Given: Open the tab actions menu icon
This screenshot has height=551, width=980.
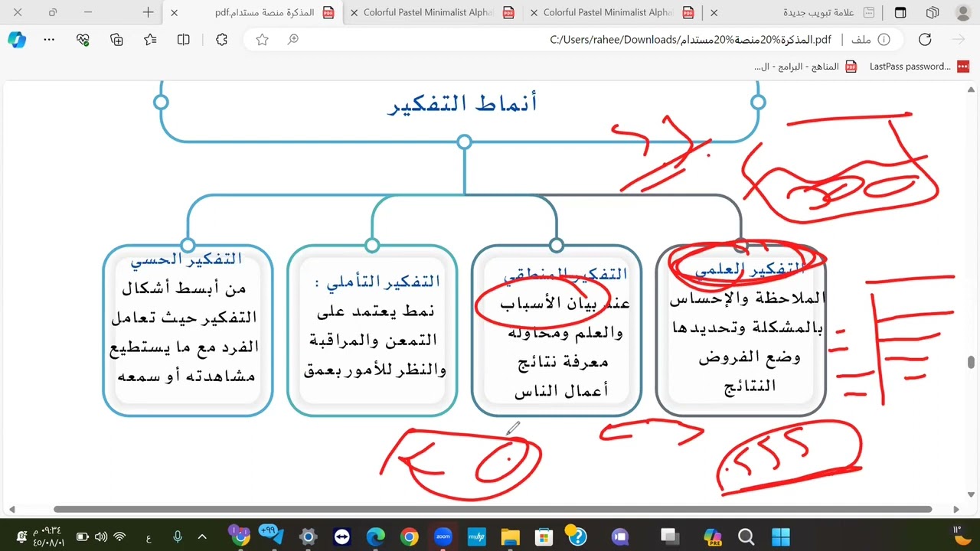Looking at the screenshot, I should coord(900,12).
